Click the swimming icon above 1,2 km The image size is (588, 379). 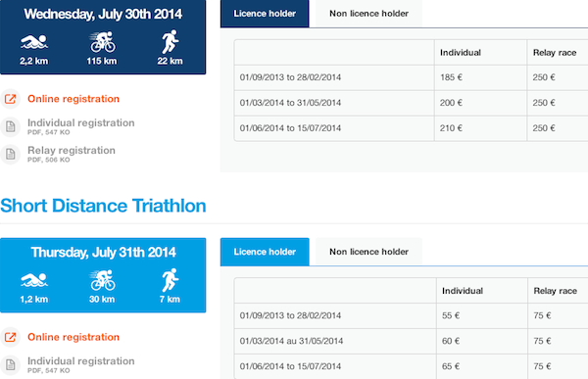coord(34,280)
